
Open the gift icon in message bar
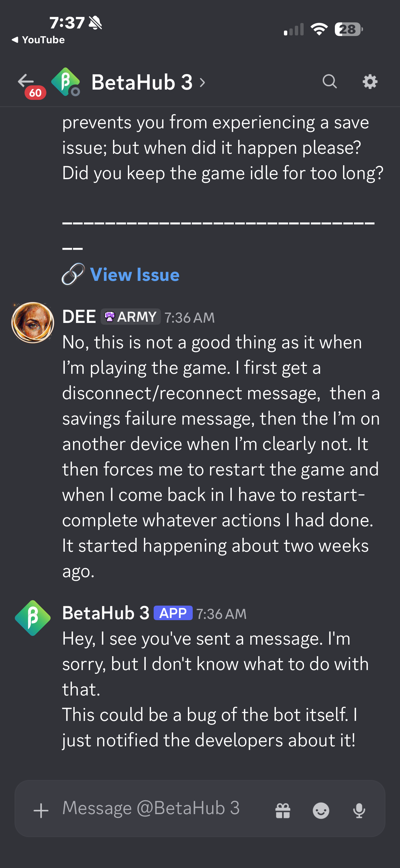[283, 810]
